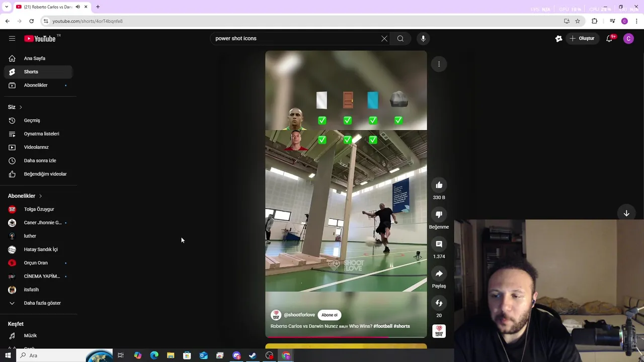The image size is (644, 362).
Task: Click the Oluştur create button
Action: 583,38
